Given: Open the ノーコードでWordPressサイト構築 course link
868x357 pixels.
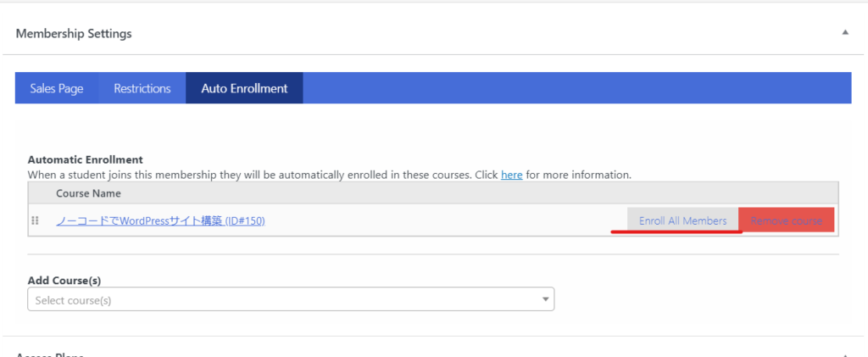Looking at the screenshot, I should pos(160,220).
